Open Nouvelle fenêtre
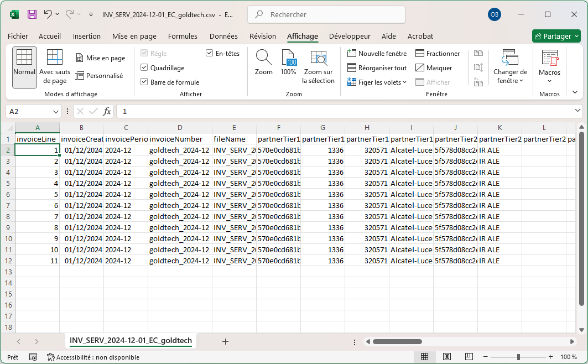Image resolution: width=588 pixels, height=364 pixels. tap(377, 54)
